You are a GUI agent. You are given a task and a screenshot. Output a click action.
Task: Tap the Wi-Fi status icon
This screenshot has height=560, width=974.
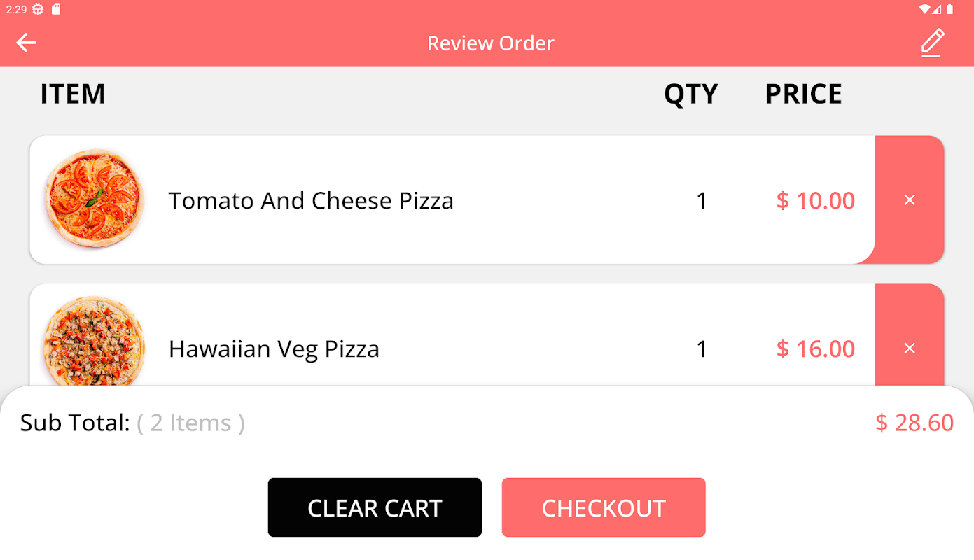point(925,10)
